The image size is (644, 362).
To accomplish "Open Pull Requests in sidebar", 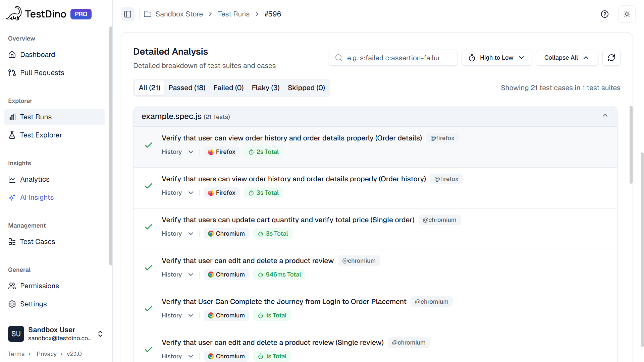I will tap(42, 73).
